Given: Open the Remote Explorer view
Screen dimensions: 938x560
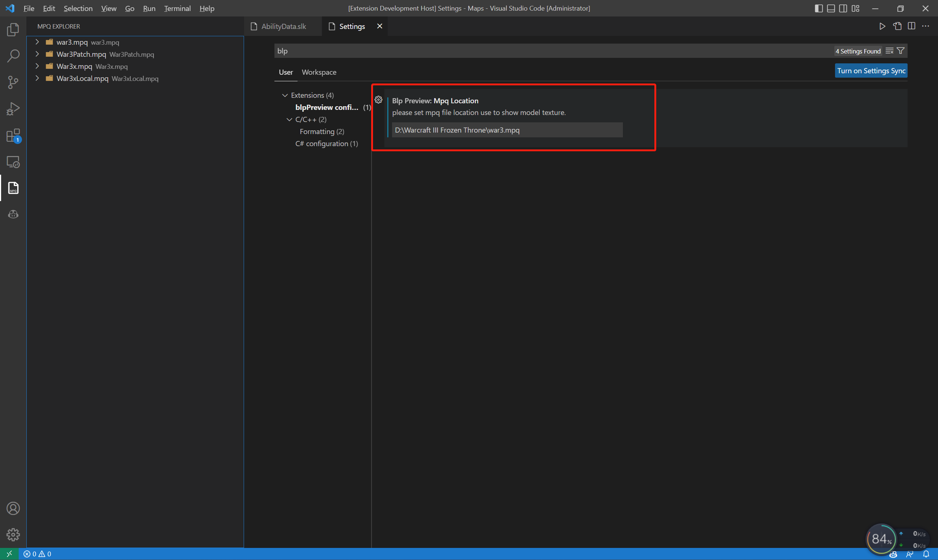Looking at the screenshot, I should tap(13, 162).
